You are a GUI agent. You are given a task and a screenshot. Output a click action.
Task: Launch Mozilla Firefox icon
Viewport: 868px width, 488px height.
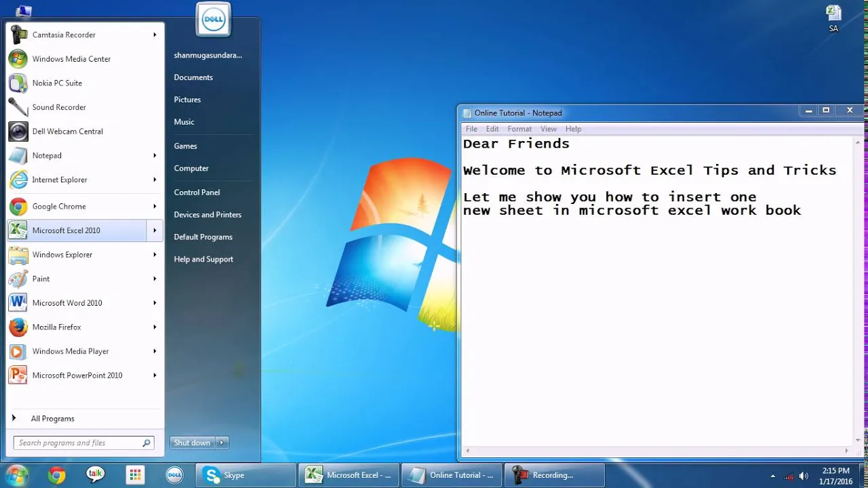[x=18, y=327]
